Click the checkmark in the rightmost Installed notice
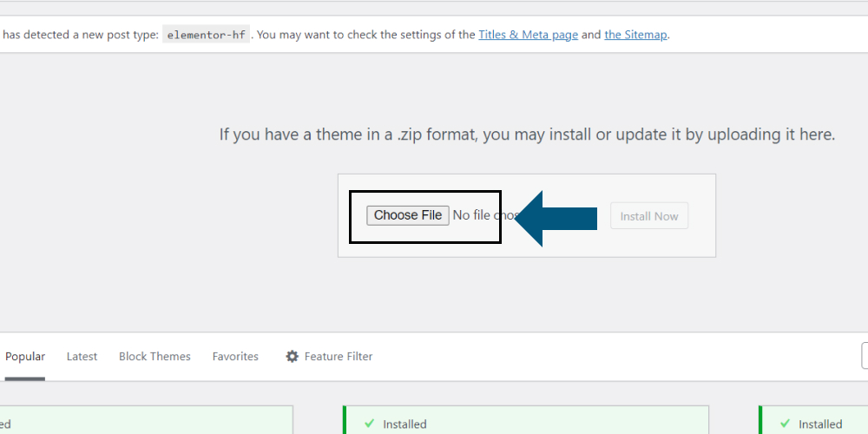Viewport: 868px width, 434px height. tap(785, 424)
